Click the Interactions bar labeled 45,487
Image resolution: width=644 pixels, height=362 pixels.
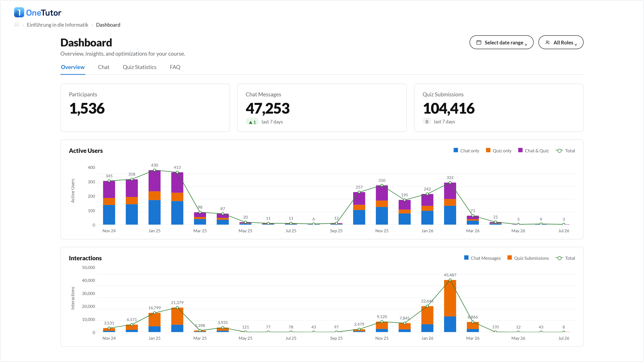[x=450, y=306]
